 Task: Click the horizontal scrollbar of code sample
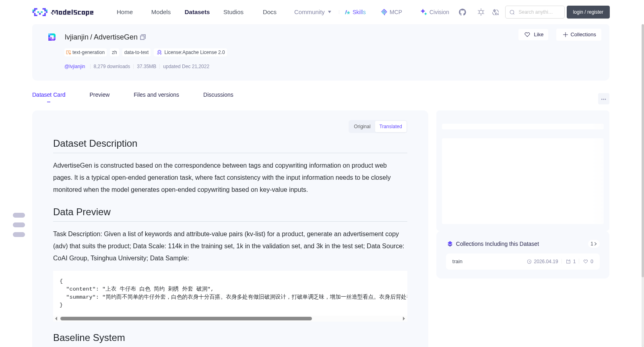186,318
